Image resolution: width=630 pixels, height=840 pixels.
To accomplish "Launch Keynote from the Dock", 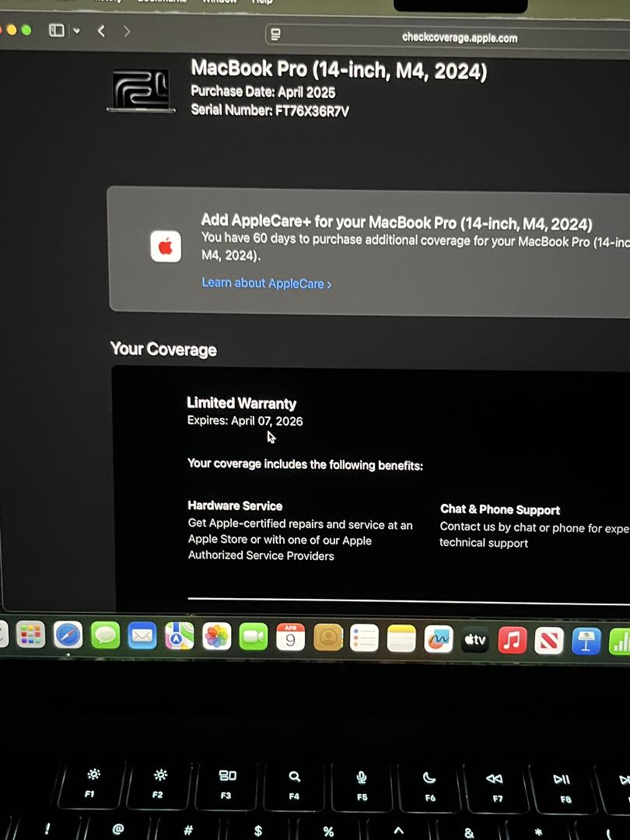I will pyautogui.click(x=586, y=642).
